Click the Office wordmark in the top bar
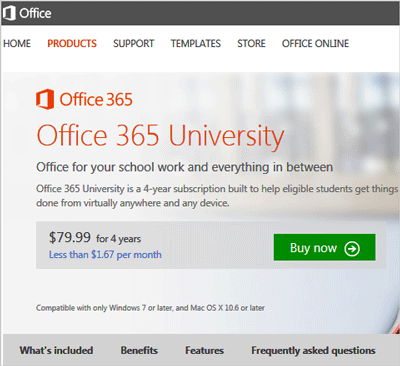 point(35,13)
